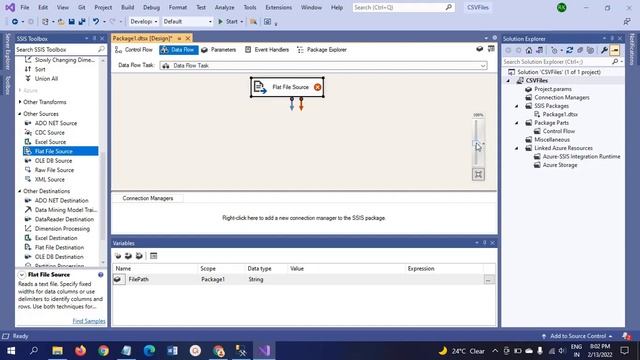Viewport: 640px width, 360px height.
Task: Click the Start debugging button
Action: point(228,22)
